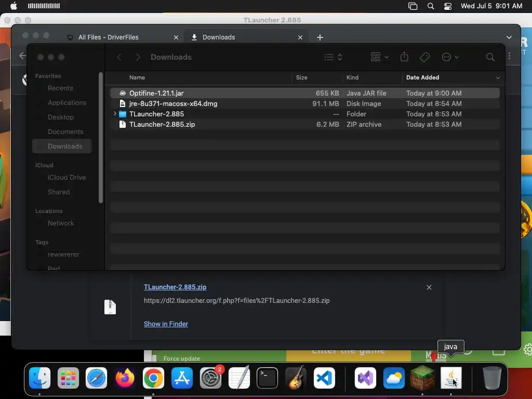Click the Minecraft grass block dock icon
This screenshot has height=399, width=532.
click(422, 378)
